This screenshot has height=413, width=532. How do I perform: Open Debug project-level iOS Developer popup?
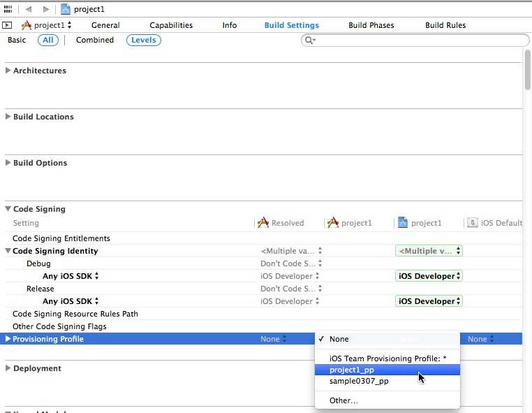429,276
